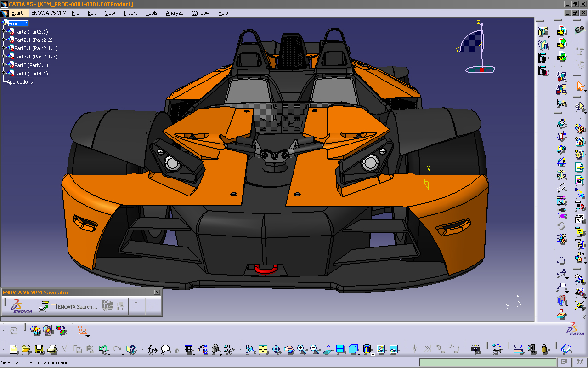Open the Tools menu

(152, 13)
